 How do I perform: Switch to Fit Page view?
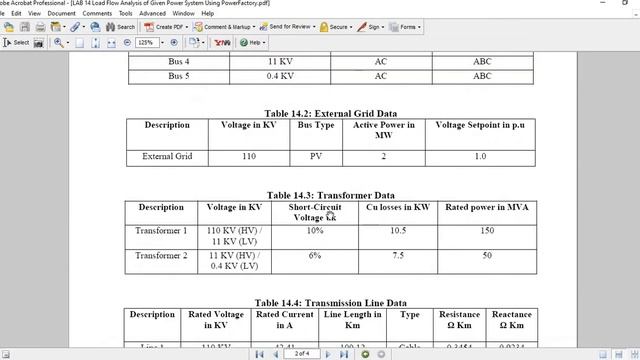96,42
